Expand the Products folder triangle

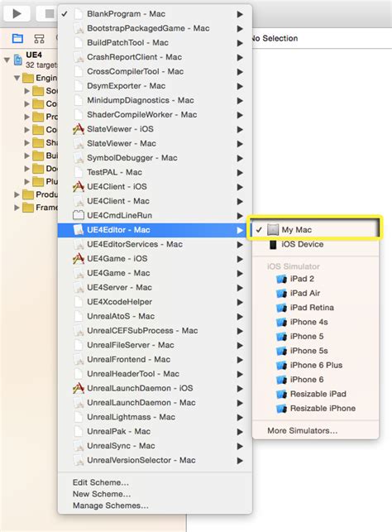tap(17, 194)
